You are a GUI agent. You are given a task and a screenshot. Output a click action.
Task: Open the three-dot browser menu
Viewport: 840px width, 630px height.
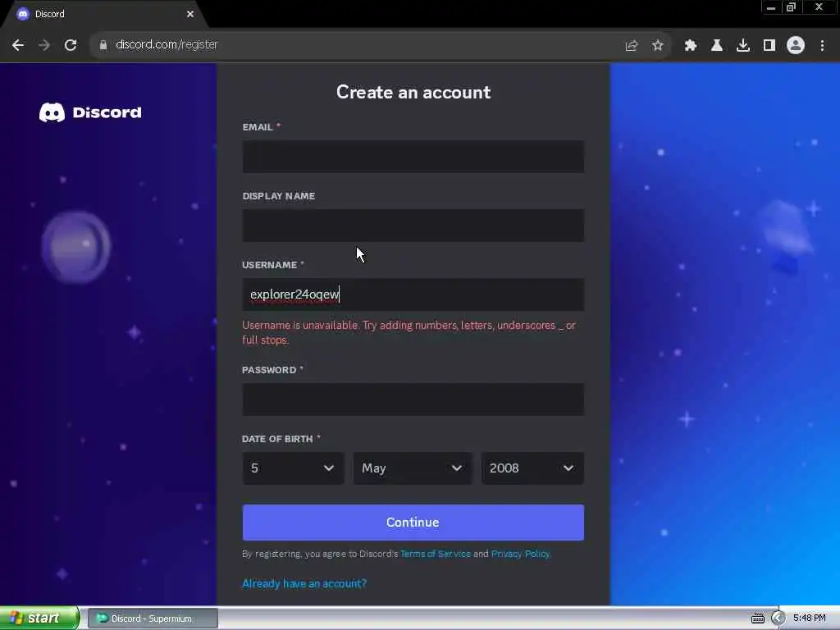coord(822,46)
